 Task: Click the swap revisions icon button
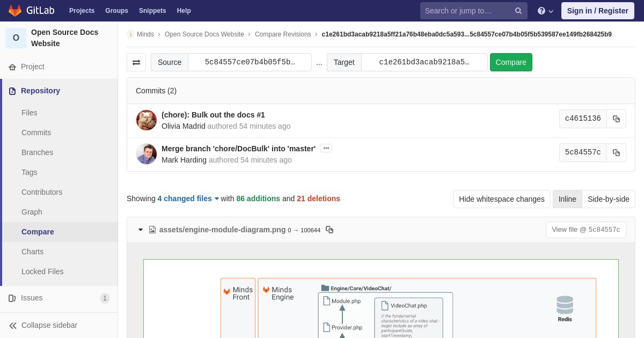tap(136, 62)
